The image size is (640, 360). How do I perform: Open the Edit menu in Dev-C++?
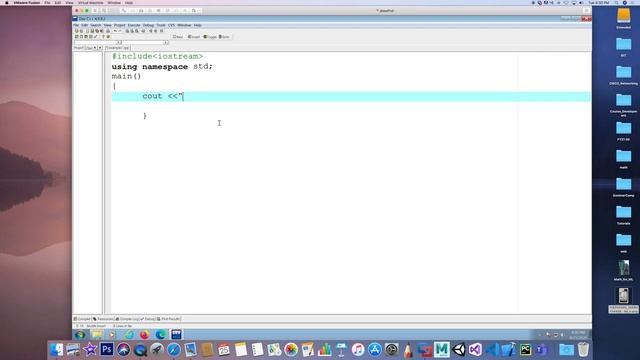(84, 25)
